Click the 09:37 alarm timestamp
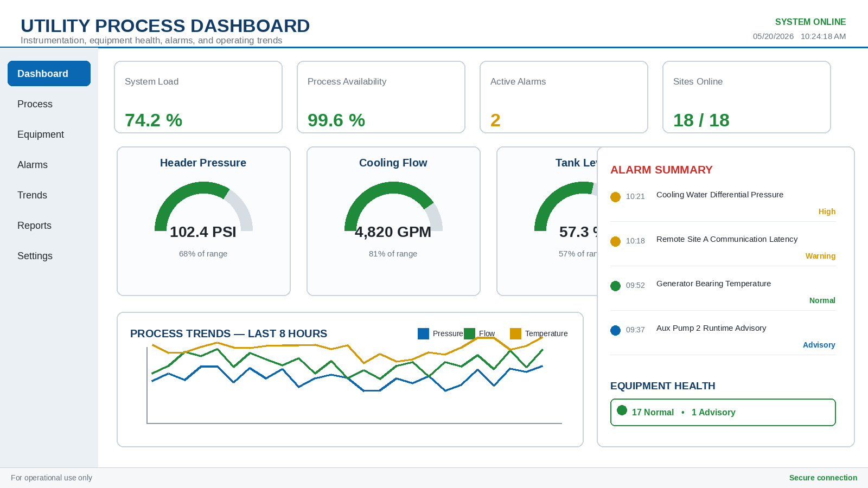Viewport: 868px width, 488px height. click(x=635, y=330)
